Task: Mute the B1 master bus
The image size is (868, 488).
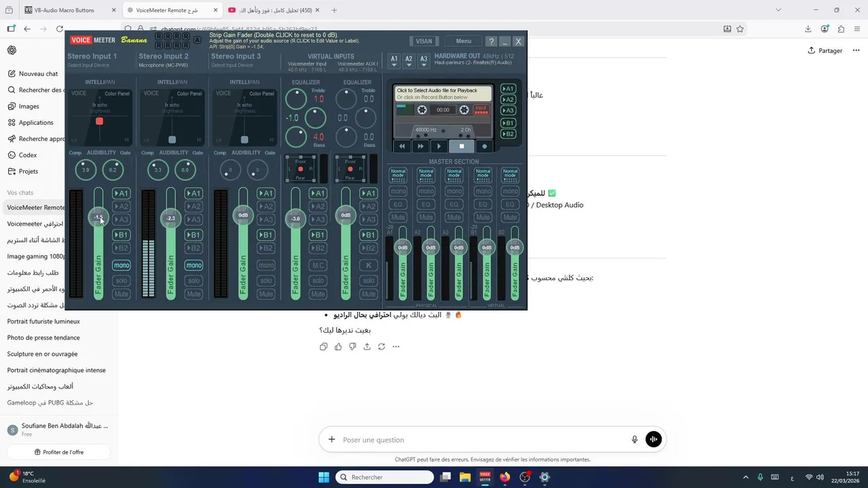Action: pyautogui.click(x=483, y=218)
